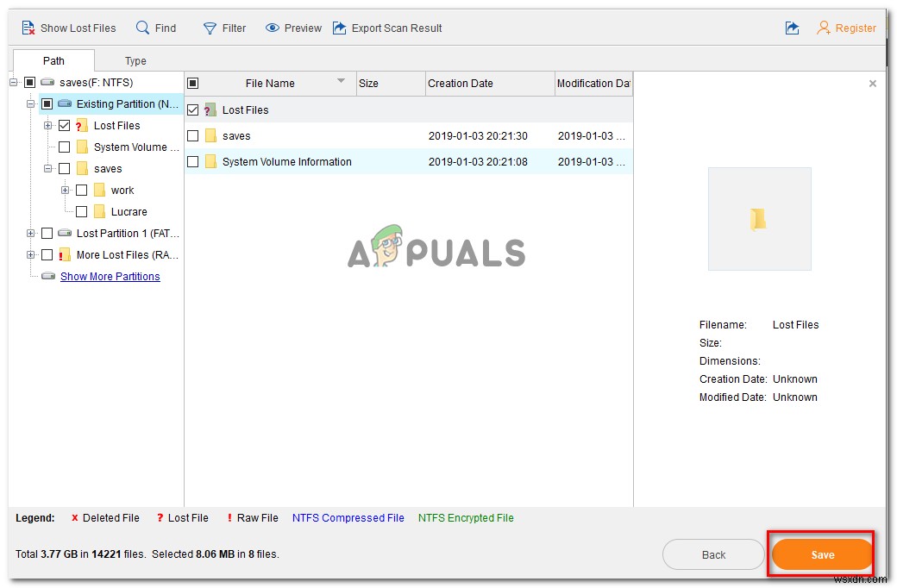This screenshot has width=897, height=588.
Task: Expand the Lost Files tree node
Action: [x=47, y=125]
